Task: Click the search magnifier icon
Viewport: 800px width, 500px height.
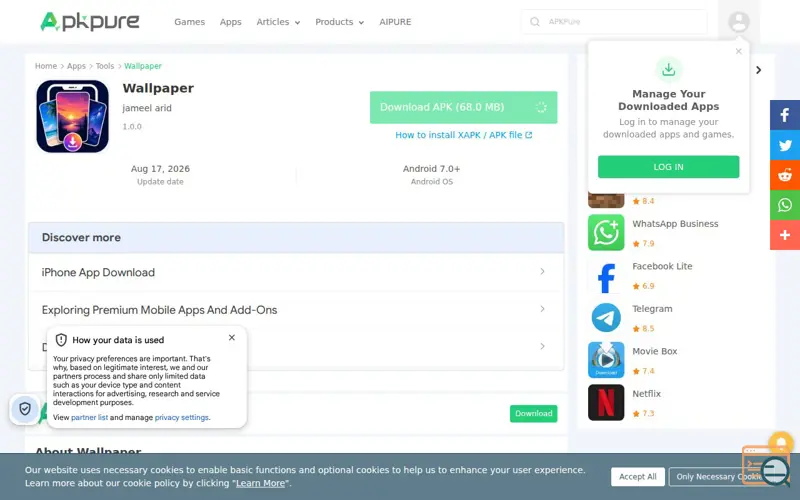Action: click(x=534, y=22)
